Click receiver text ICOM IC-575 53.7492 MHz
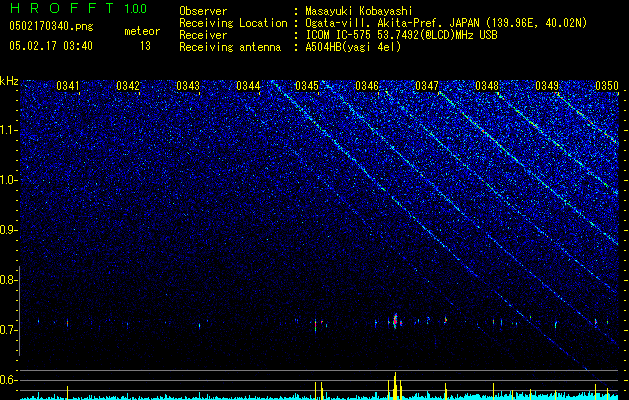 click(401, 35)
